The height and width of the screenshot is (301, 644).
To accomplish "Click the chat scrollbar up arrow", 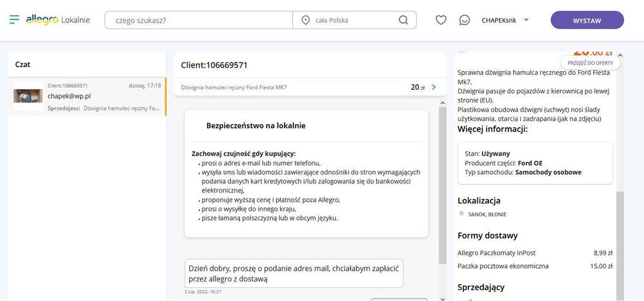I will (442, 103).
